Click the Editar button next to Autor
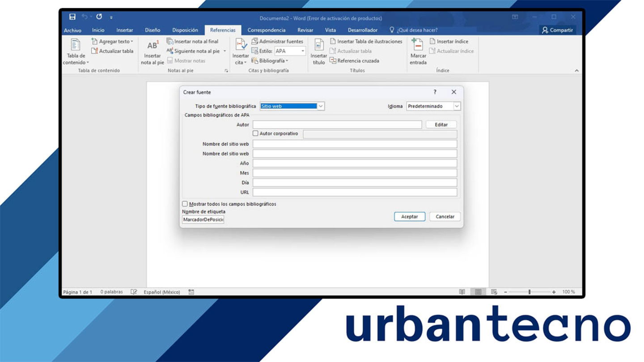Screen dimensions: 644x362 (x=441, y=125)
